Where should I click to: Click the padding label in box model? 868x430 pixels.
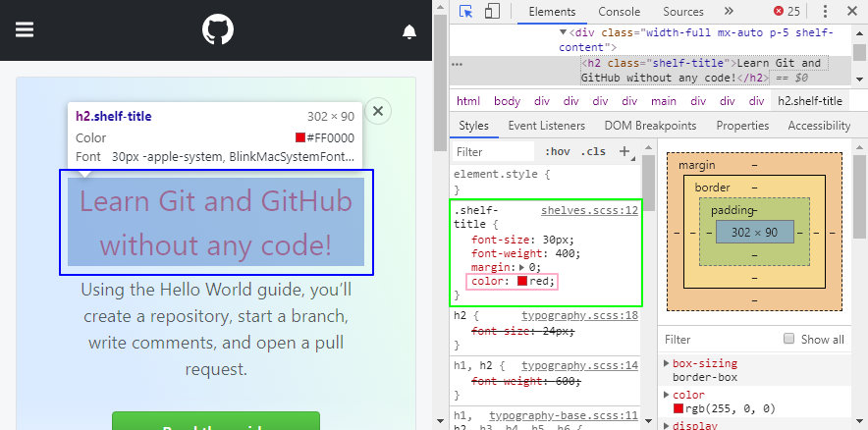coord(732,210)
